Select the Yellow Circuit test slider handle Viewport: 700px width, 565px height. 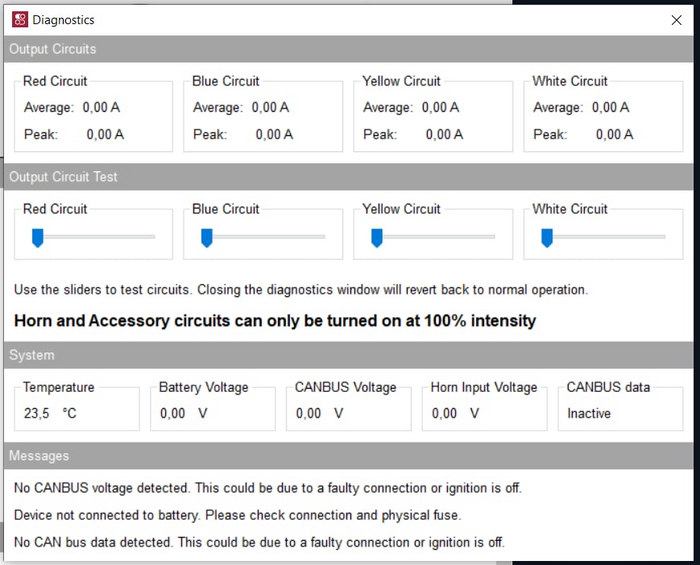pyautogui.click(x=377, y=237)
